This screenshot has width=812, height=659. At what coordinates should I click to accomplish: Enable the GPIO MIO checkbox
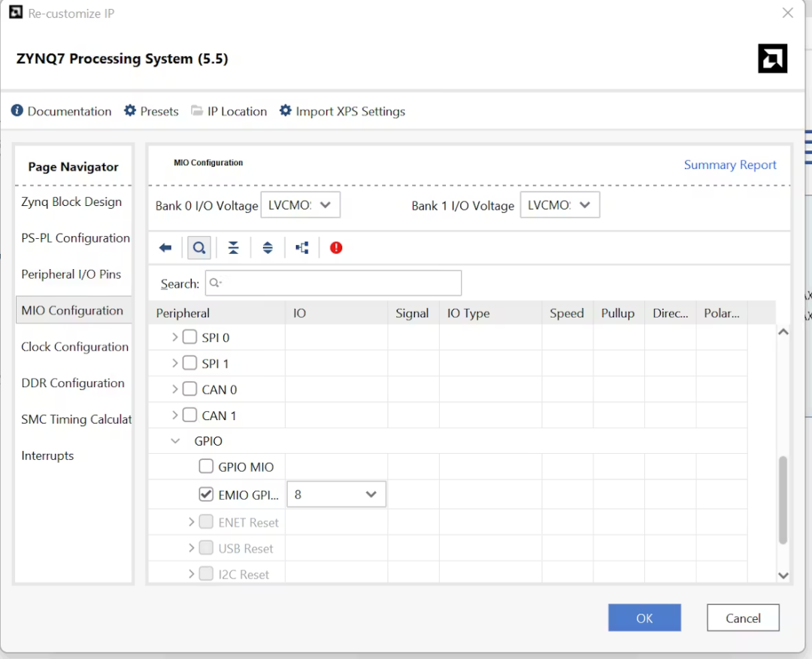(x=206, y=467)
